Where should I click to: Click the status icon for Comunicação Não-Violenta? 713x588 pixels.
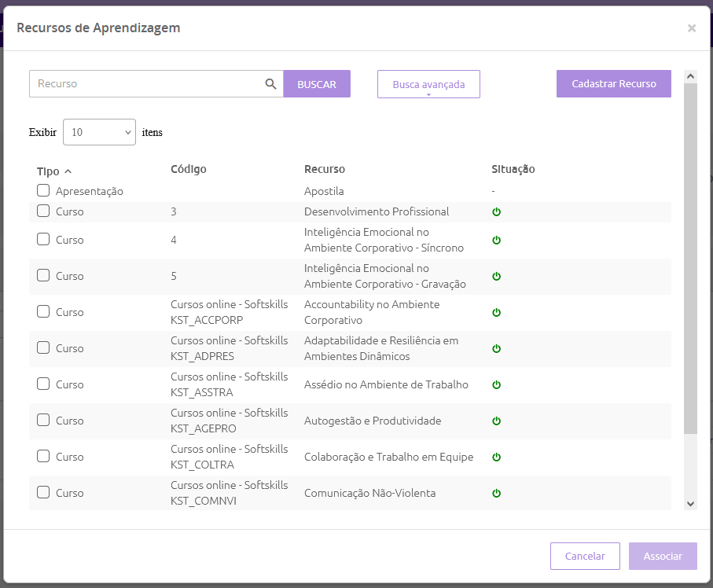point(497,494)
